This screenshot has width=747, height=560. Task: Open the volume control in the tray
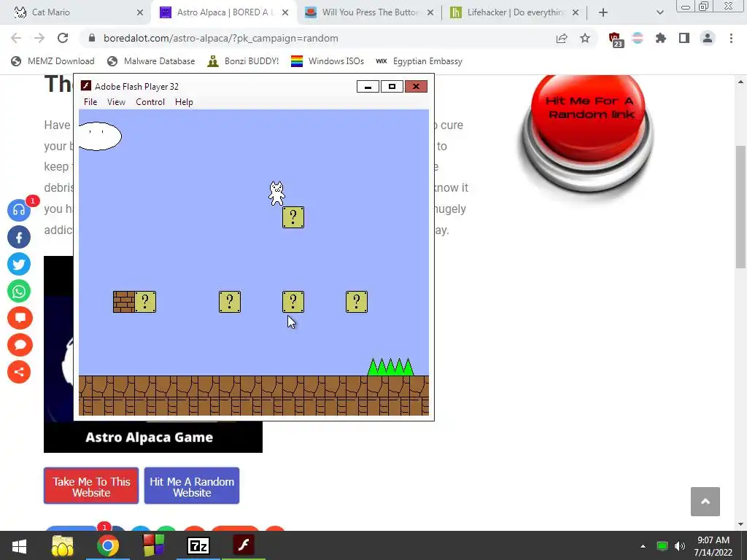(x=680, y=546)
